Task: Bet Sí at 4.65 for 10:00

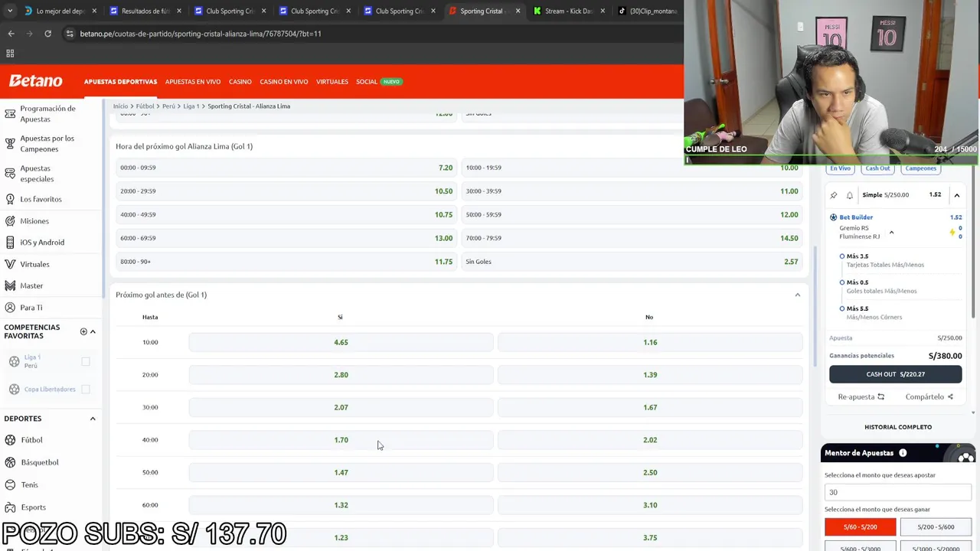Action: pos(341,342)
